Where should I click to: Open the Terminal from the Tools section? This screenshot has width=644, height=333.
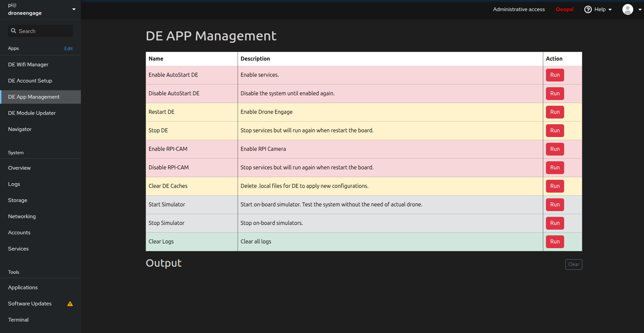18,320
